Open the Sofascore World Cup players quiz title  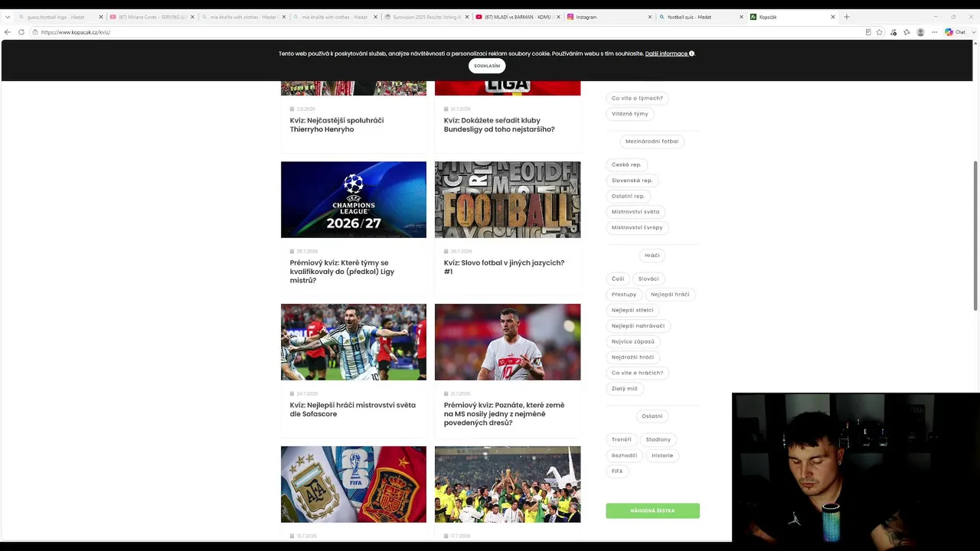coord(353,409)
